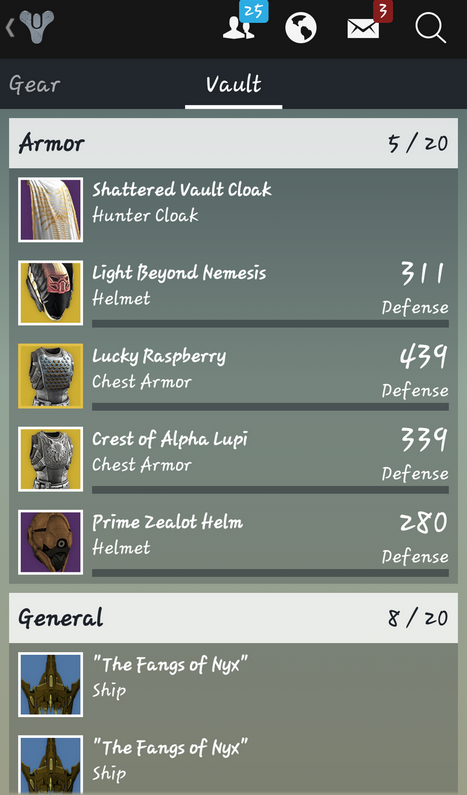467x795 pixels.
Task: Select the Light Beyond Nemesis helmet icon
Action: (x=51, y=293)
